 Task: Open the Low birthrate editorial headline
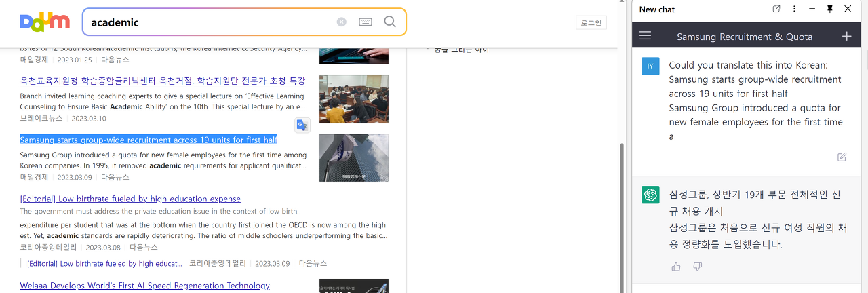pyautogui.click(x=130, y=199)
